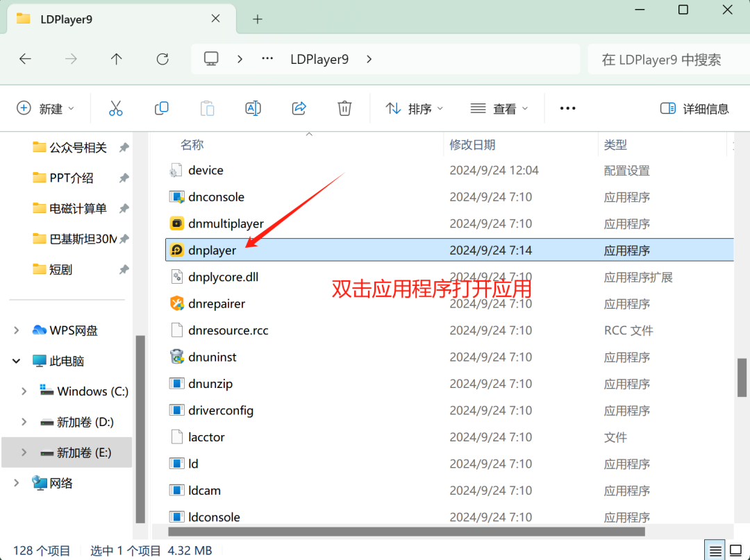Screen dimensions: 750x560
Task: Click pin icon beside PPT介绍
Action: pos(124,178)
